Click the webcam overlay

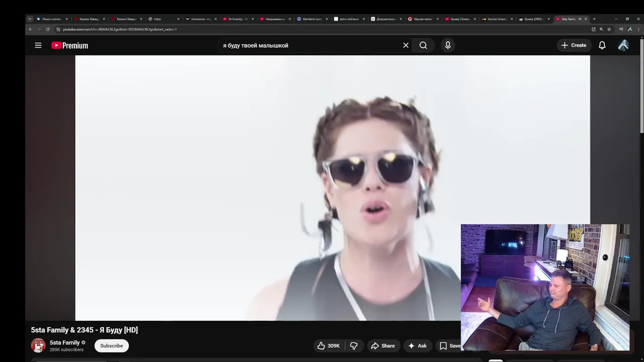(545, 287)
